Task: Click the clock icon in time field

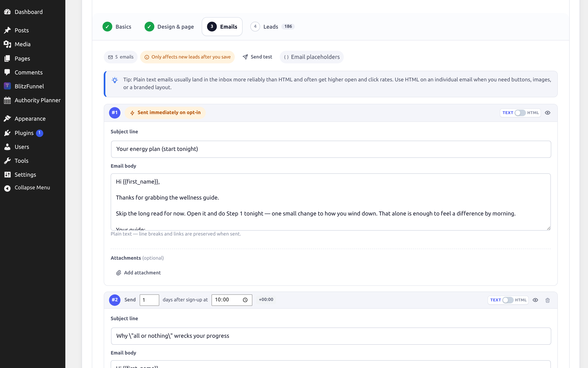Action: pyautogui.click(x=245, y=300)
